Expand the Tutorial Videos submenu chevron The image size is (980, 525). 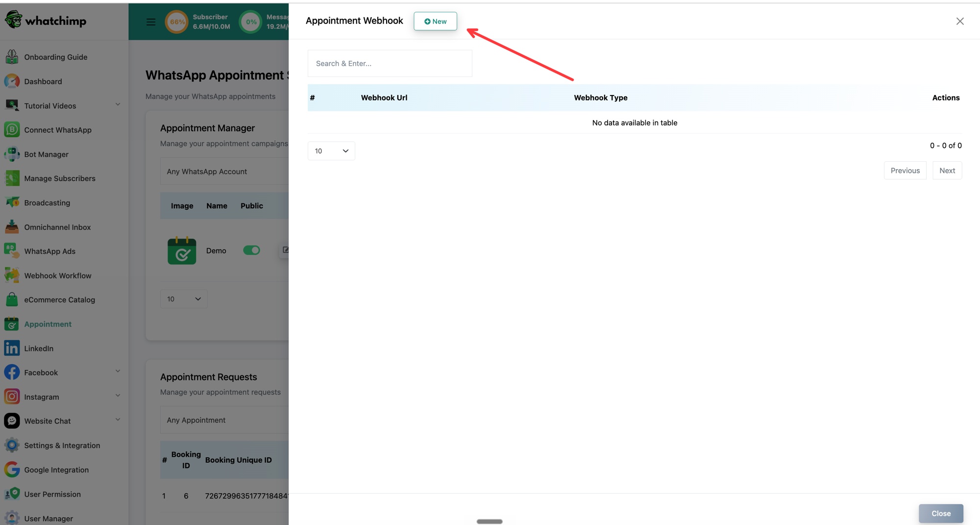118,104
